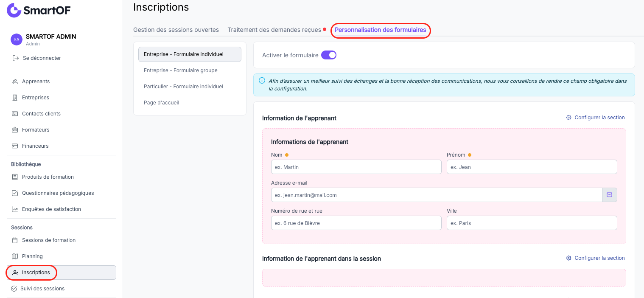
Task: Click Informations de l'apprenant form heading
Action: tap(310, 142)
